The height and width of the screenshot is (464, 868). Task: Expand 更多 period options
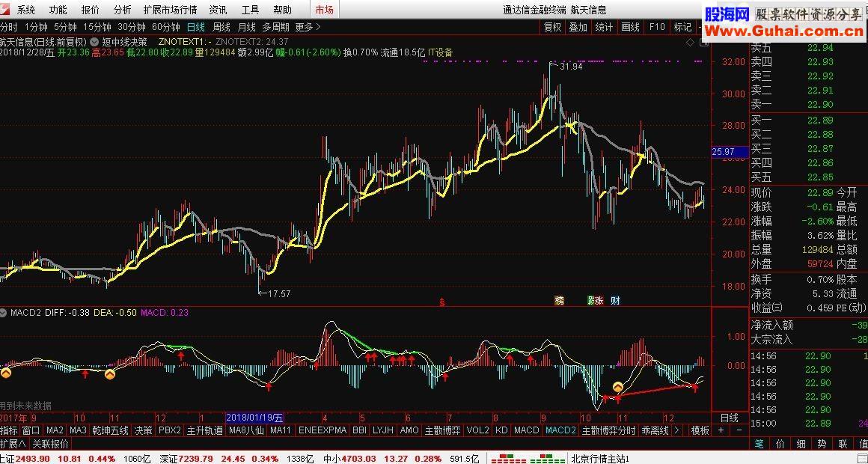pos(308,27)
